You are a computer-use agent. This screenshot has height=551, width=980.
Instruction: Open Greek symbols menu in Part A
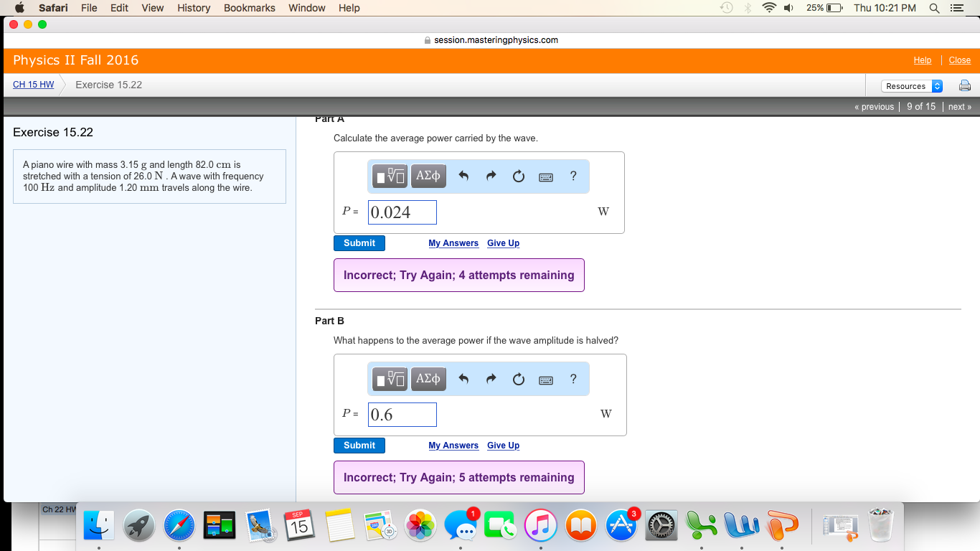[428, 176]
